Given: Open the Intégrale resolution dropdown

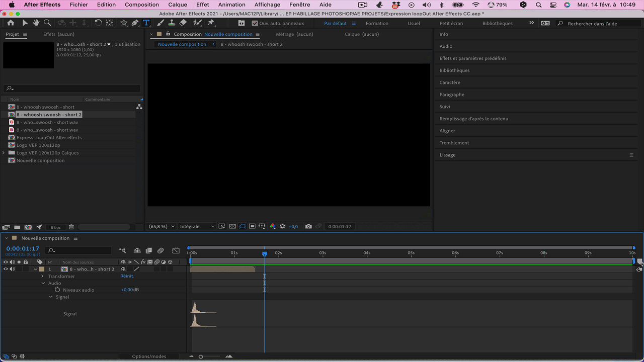Looking at the screenshot, I should 196,226.
